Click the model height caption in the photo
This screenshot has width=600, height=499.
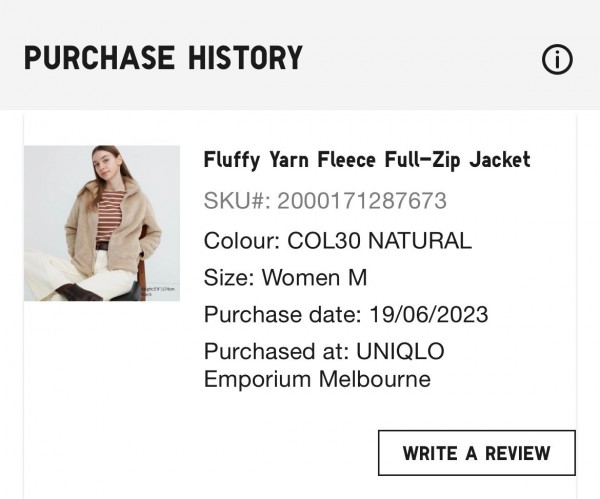(x=158, y=291)
